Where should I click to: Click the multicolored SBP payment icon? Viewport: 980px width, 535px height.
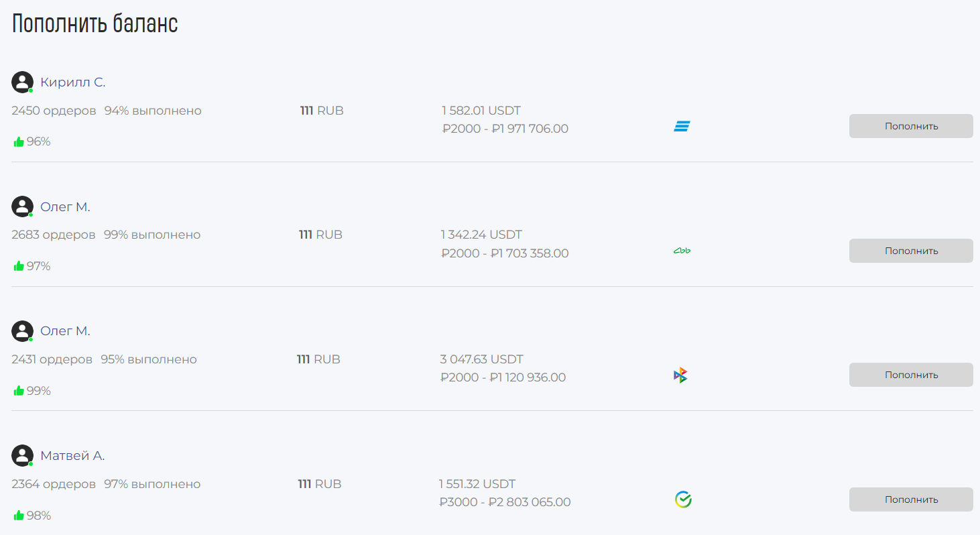(681, 375)
